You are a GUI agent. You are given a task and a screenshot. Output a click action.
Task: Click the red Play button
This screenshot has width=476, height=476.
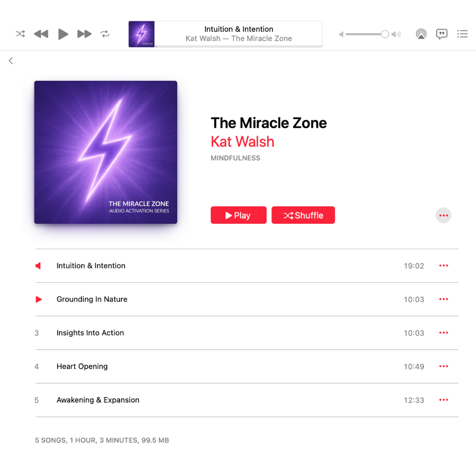pos(238,215)
